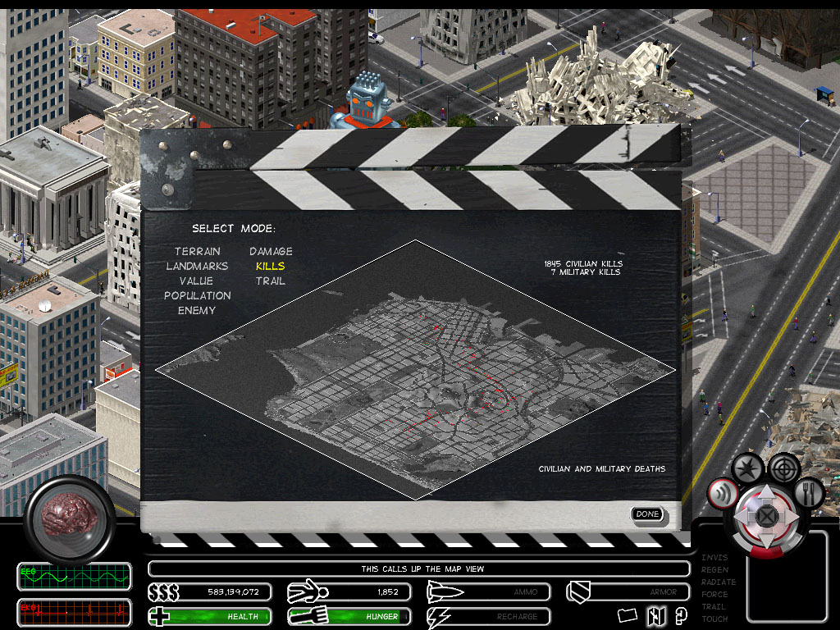The height and width of the screenshot is (630, 840).
Task: Click the "7 Military Kills" text
Action: tap(586, 272)
